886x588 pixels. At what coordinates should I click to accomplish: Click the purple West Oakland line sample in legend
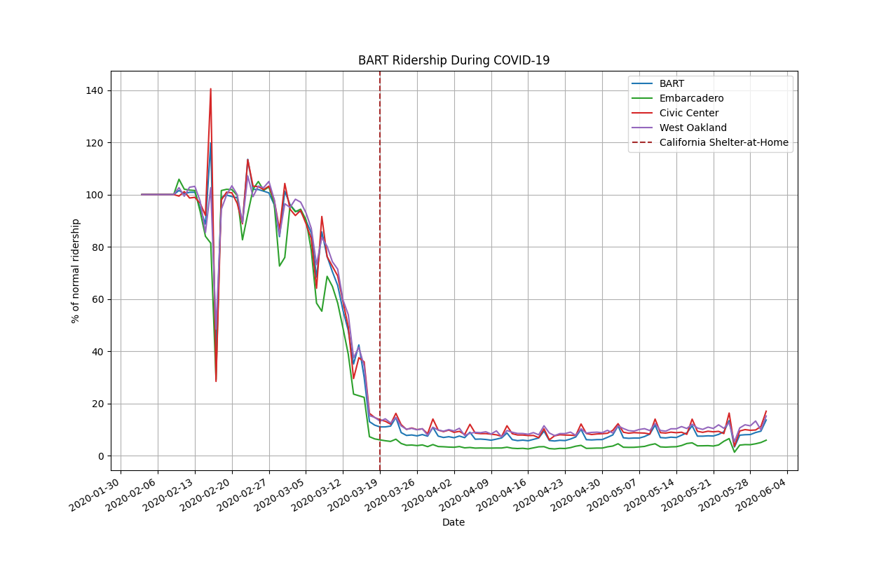[x=643, y=128]
